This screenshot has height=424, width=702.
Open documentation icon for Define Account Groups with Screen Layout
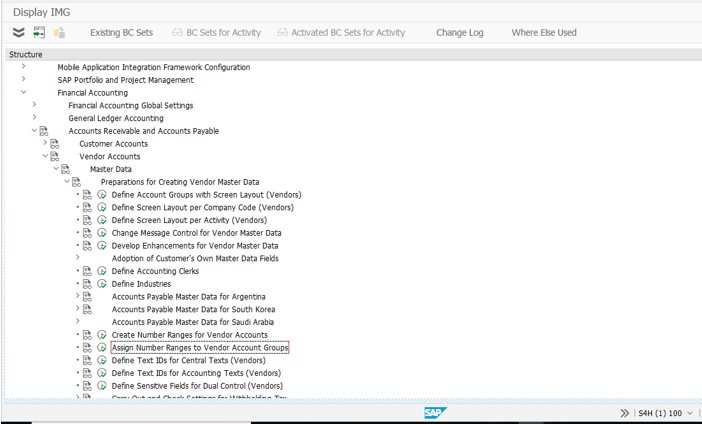pos(87,195)
